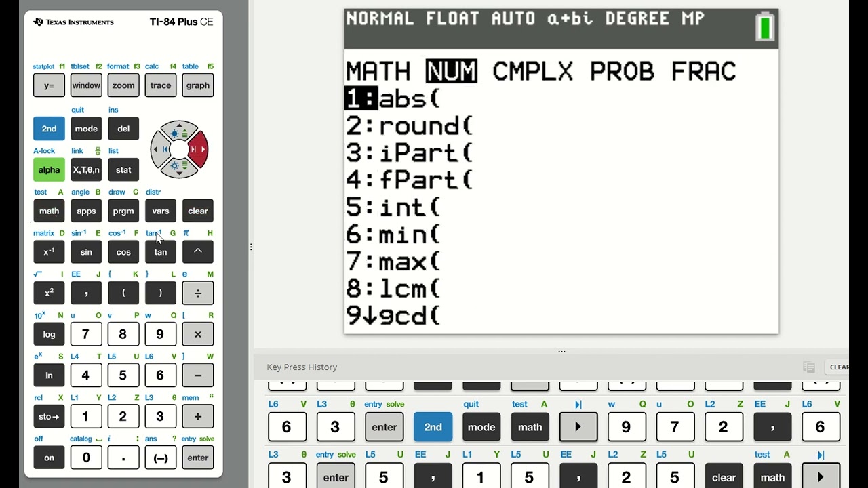868x488 pixels.
Task: Click number key 9 on the calculator keypad
Action: click(x=161, y=334)
